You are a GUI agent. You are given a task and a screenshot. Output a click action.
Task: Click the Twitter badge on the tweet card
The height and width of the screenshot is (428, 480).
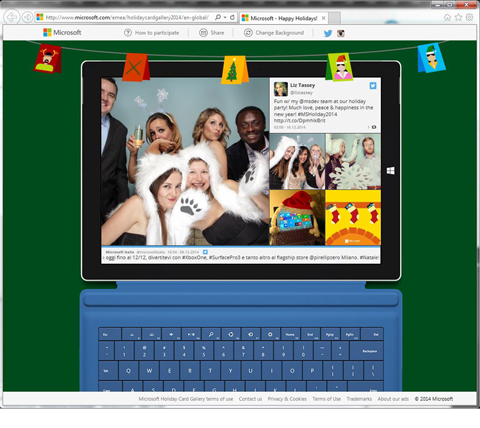click(x=373, y=86)
